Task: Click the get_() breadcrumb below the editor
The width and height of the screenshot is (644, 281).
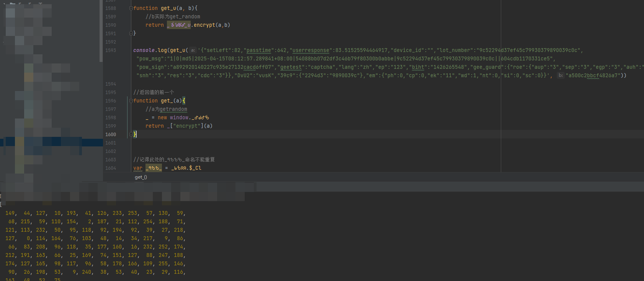Action: 141,177
